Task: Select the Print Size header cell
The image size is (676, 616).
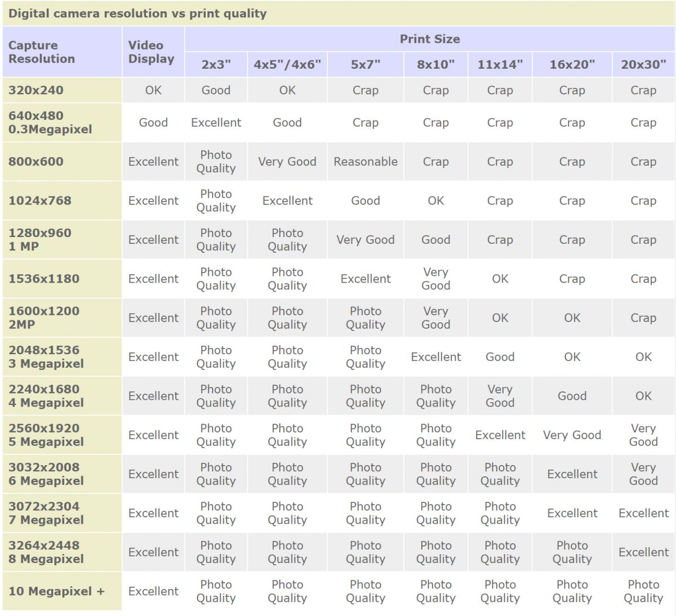Action: pos(429,39)
